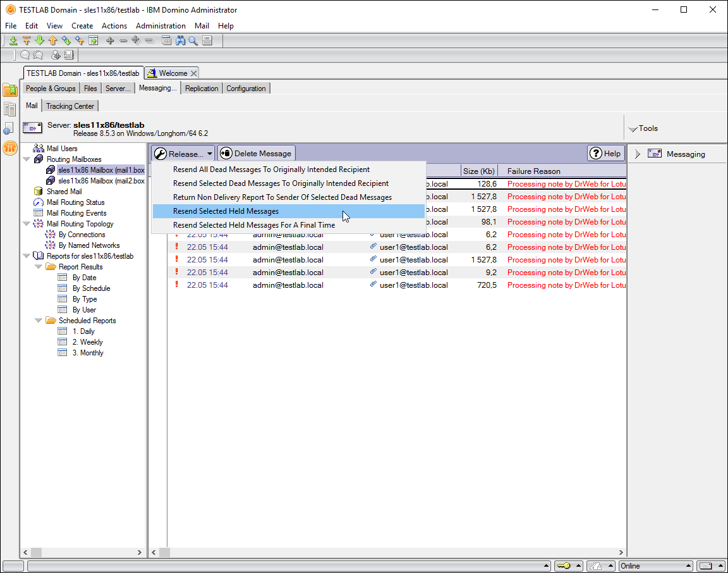Collapse the Mail Routing Topology tree node
This screenshot has width=728, height=573.
[x=27, y=224]
